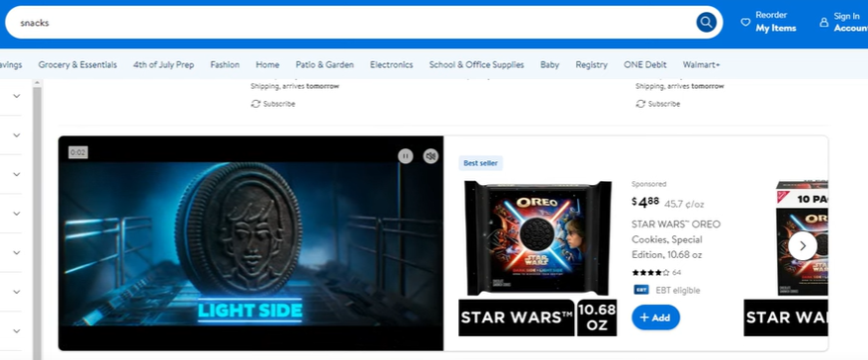Open Grocery & Essentials menu
The width and height of the screenshot is (868, 360).
[77, 64]
